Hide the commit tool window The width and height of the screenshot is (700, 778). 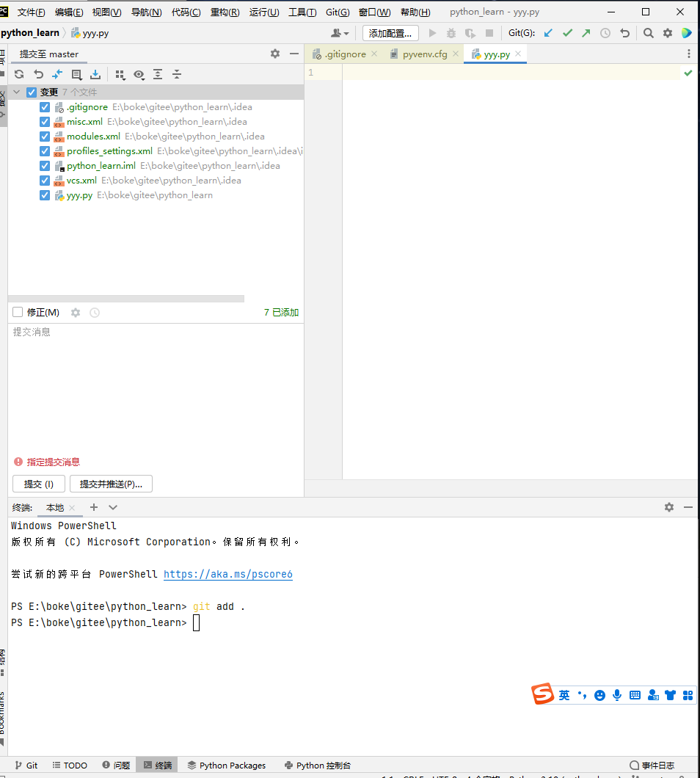coord(294,54)
